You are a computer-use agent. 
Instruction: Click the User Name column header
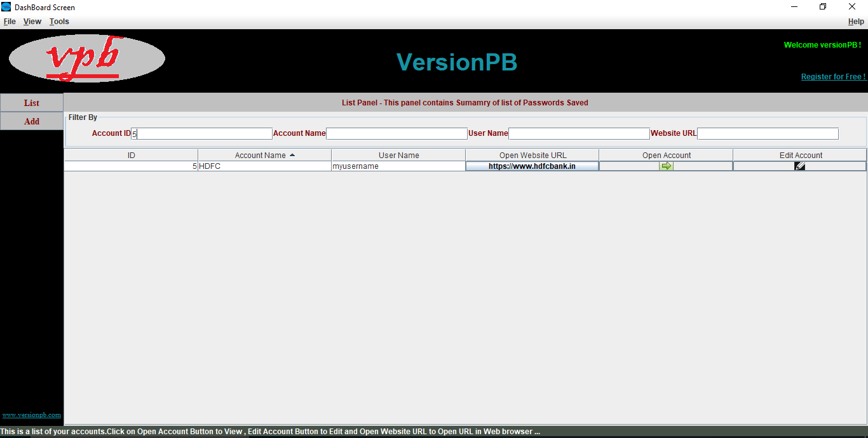(x=398, y=155)
